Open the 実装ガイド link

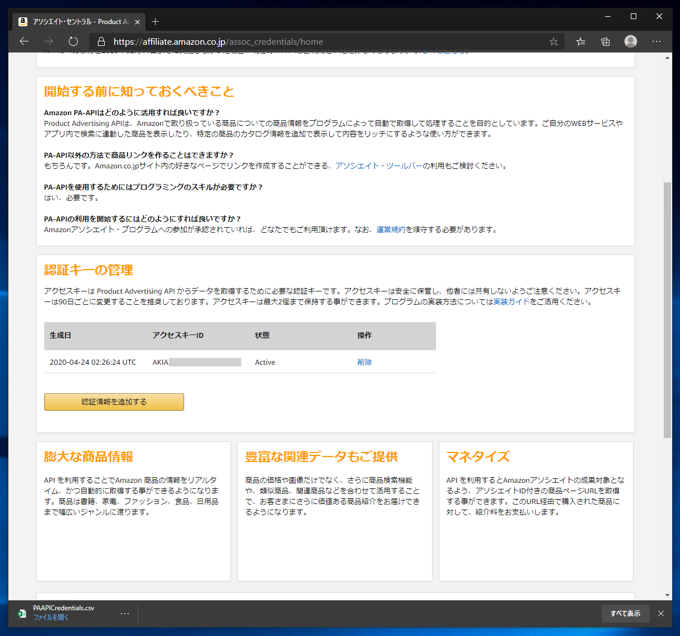(511, 301)
